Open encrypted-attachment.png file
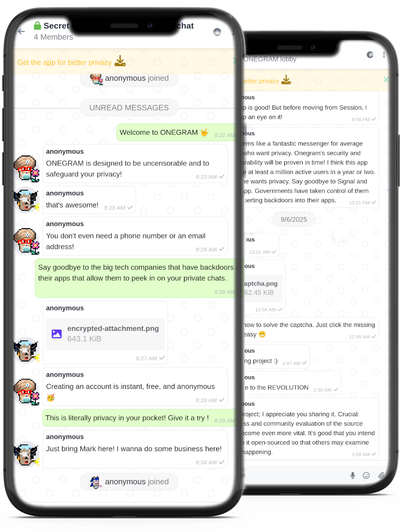The height and width of the screenshot is (532, 402). [105, 334]
